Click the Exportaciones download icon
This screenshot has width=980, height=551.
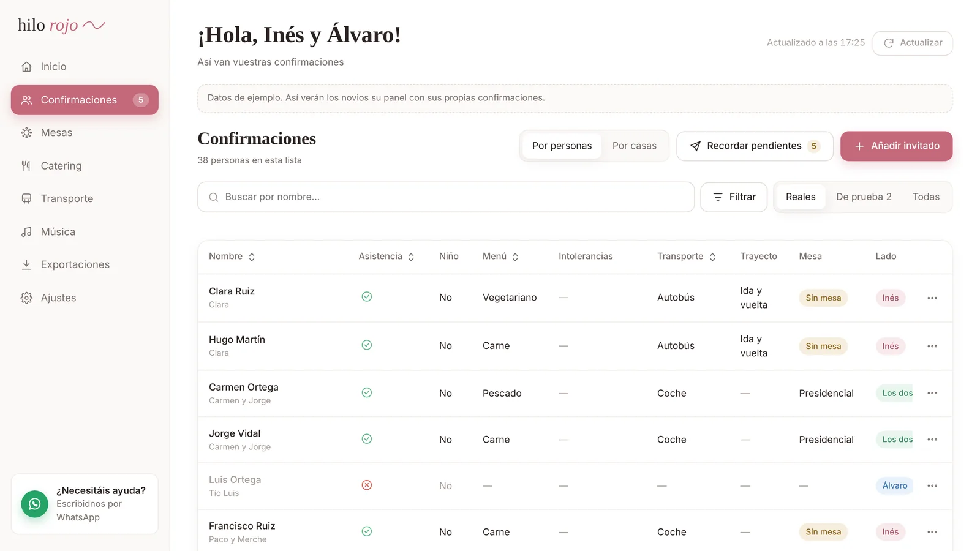26,264
